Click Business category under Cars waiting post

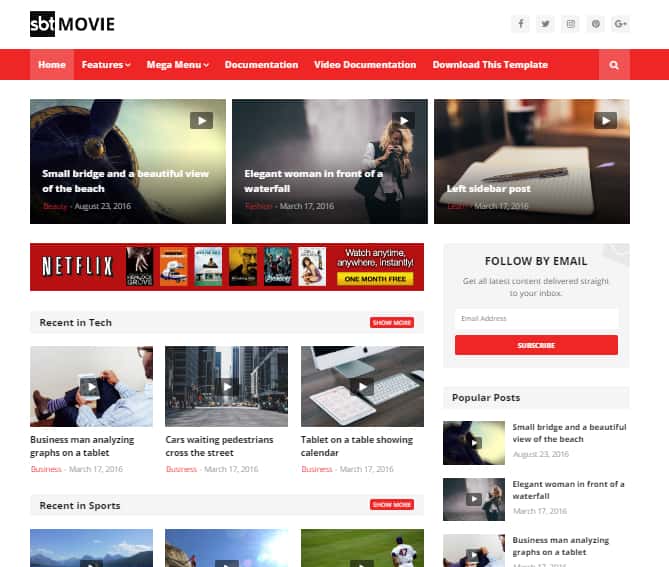pos(181,469)
